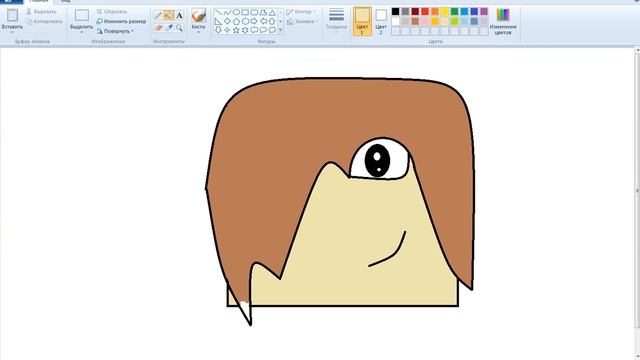Select the Text tool (A)
The height and width of the screenshot is (360, 640).
179,16
